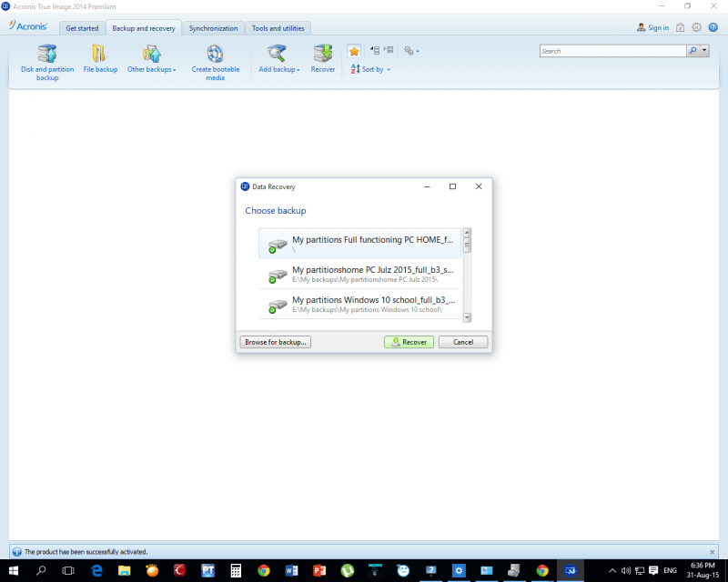The width and height of the screenshot is (728, 582).
Task: Click the Recover toolbar icon
Action: (323, 58)
